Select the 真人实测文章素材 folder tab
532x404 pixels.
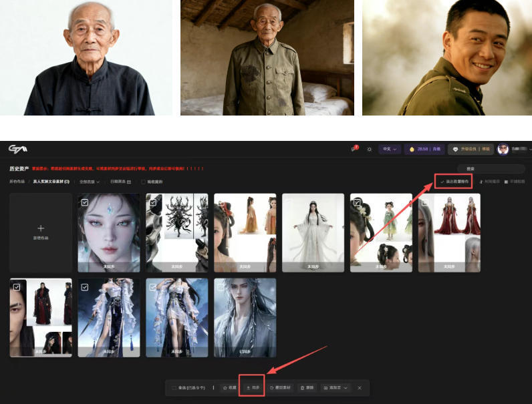pyautogui.click(x=51, y=182)
